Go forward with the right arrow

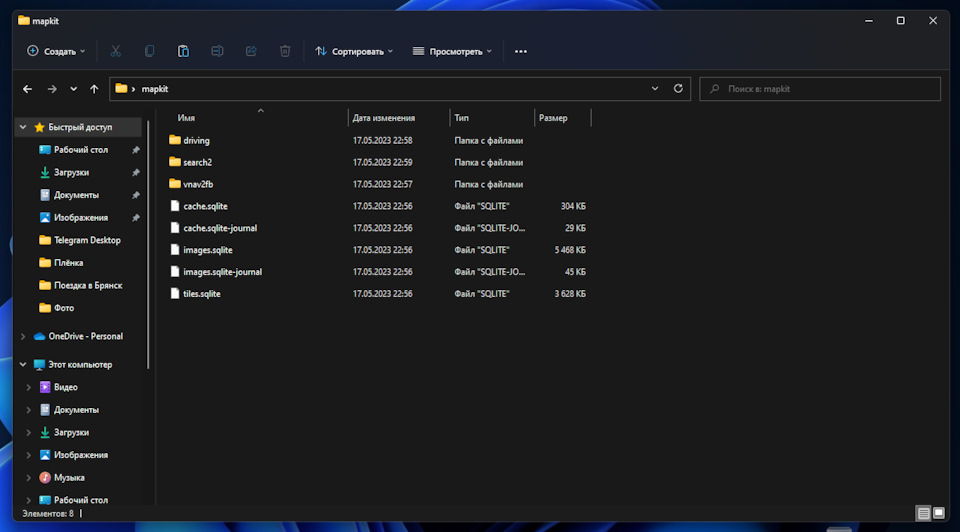click(x=52, y=89)
